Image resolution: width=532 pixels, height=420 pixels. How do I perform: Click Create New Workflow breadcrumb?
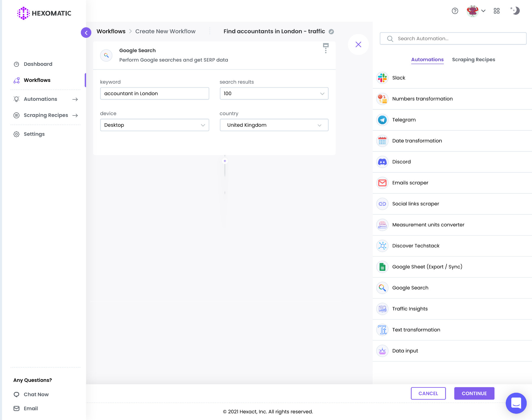[165, 31]
